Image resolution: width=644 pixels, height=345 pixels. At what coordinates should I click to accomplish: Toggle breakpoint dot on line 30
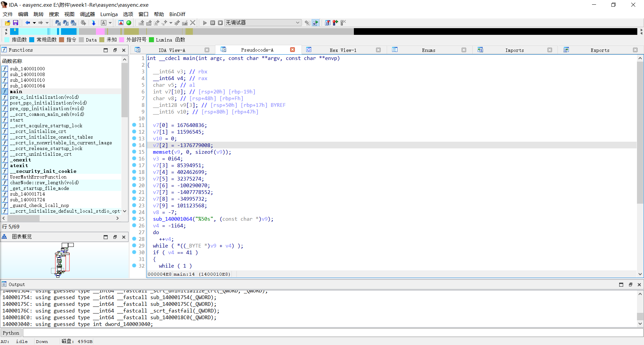134,252
